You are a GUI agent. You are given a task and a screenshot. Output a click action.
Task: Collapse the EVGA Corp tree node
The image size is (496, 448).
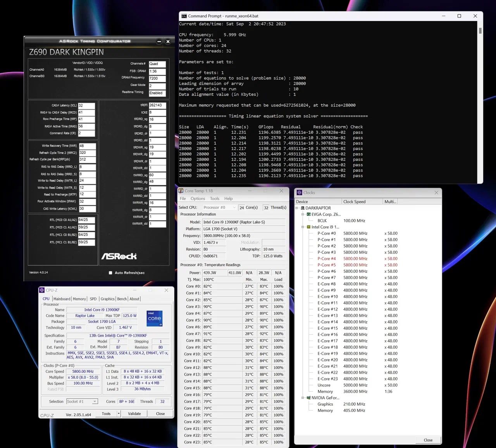pos(303,214)
